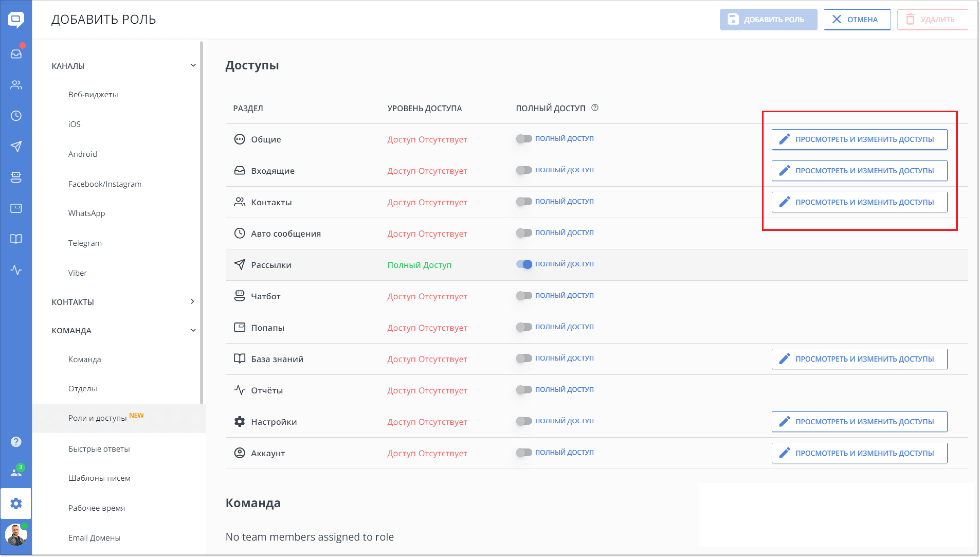Image resolution: width=980 pixels, height=557 pixels.
Task: Click info icon next to ПОЛНЫЙ ДОСТУП header
Action: click(x=595, y=108)
